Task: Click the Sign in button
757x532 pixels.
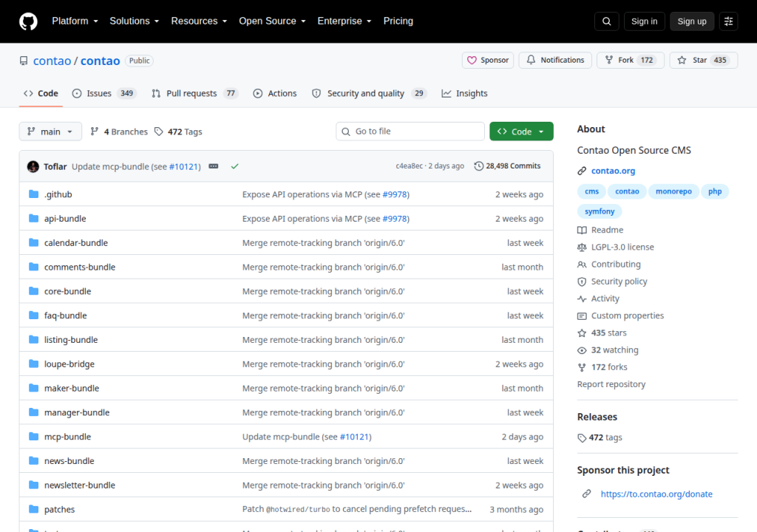Action: 644,21
